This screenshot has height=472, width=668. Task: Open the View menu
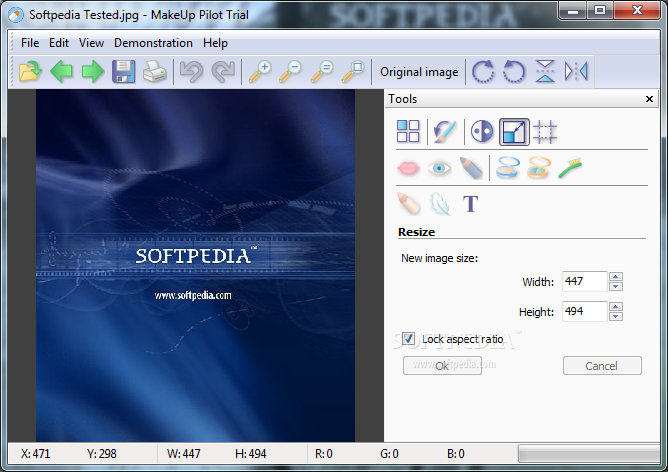[x=91, y=43]
